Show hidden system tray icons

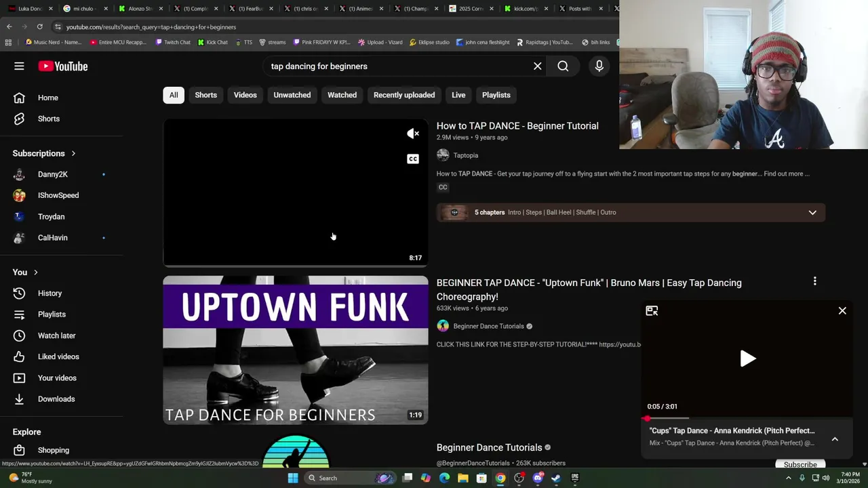(x=788, y=478)
